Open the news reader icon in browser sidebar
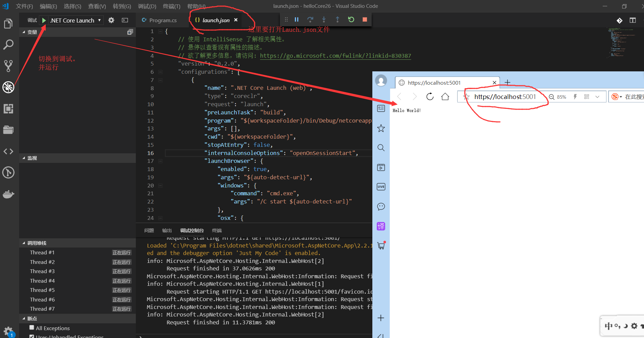Image resolution: width=644 pixels, height=338 pixels. (x=381, y=109)
